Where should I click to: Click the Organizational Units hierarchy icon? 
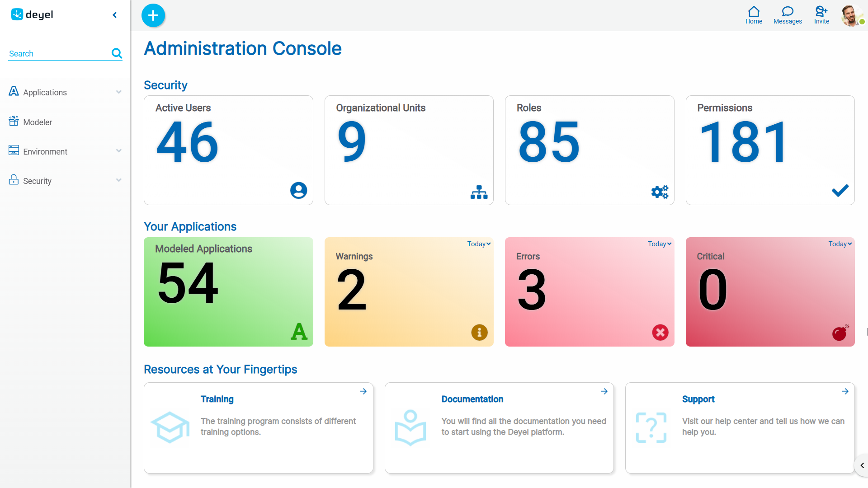tap(479, 192)
